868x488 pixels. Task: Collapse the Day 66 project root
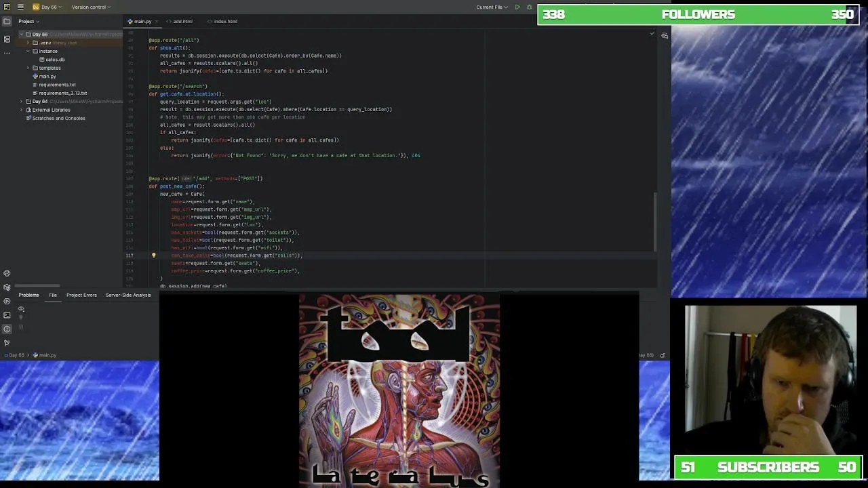click(21, 34)
